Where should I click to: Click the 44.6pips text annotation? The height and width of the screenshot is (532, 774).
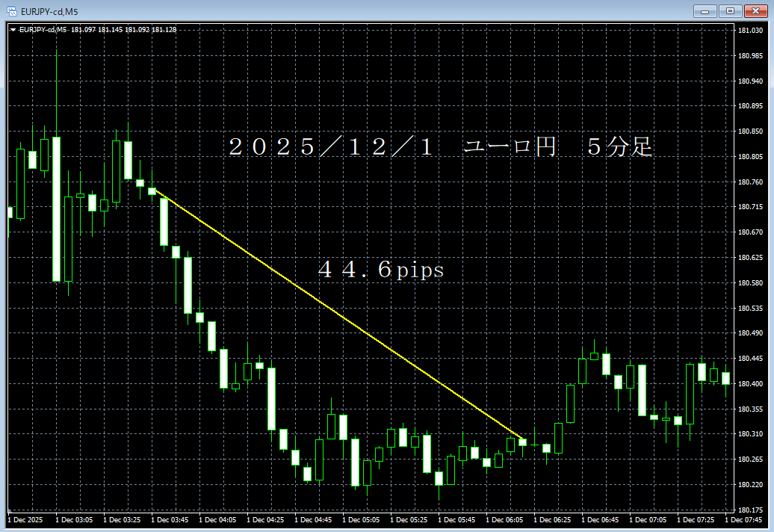point(381,270)
